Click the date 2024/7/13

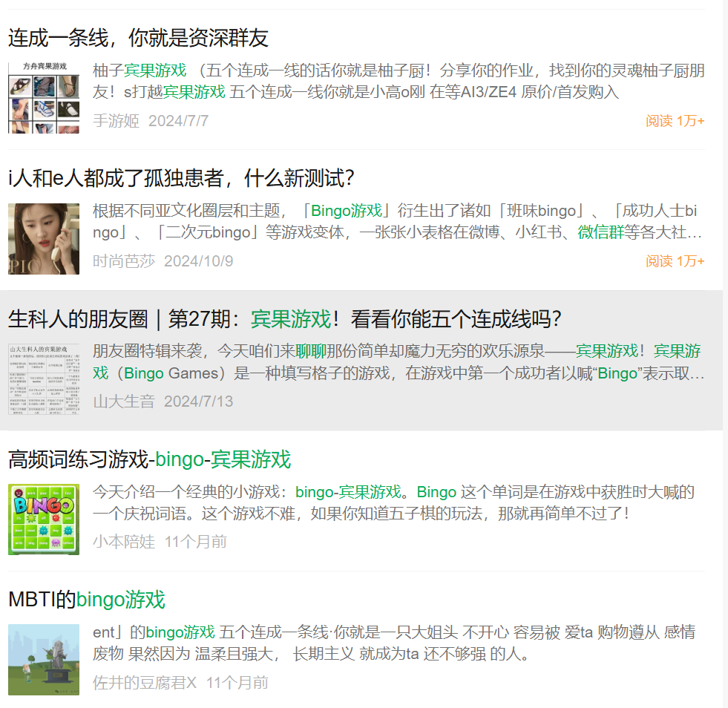click(x=199, y=401)
